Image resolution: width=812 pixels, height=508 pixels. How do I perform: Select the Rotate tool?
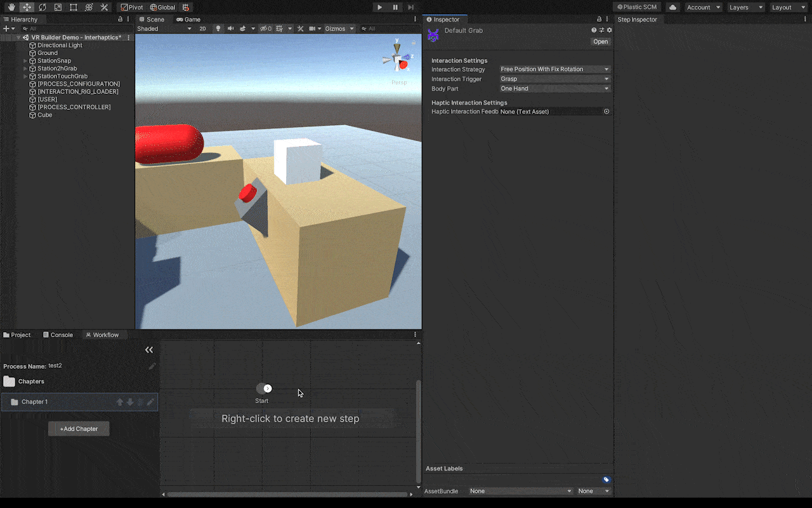pos(43,7)
